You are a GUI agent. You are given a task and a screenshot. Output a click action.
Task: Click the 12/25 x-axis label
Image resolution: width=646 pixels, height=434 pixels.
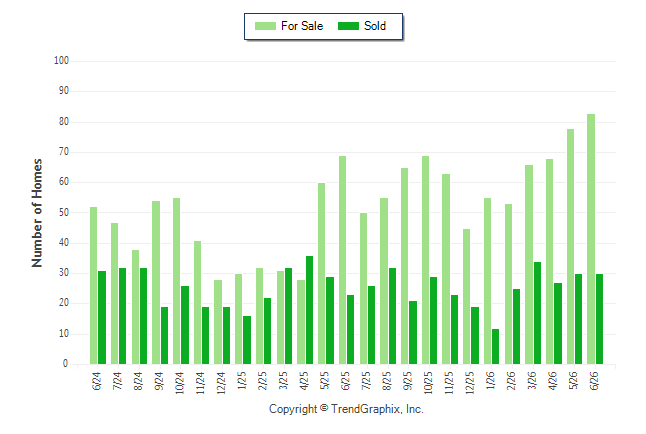click(x=470, y=383)
